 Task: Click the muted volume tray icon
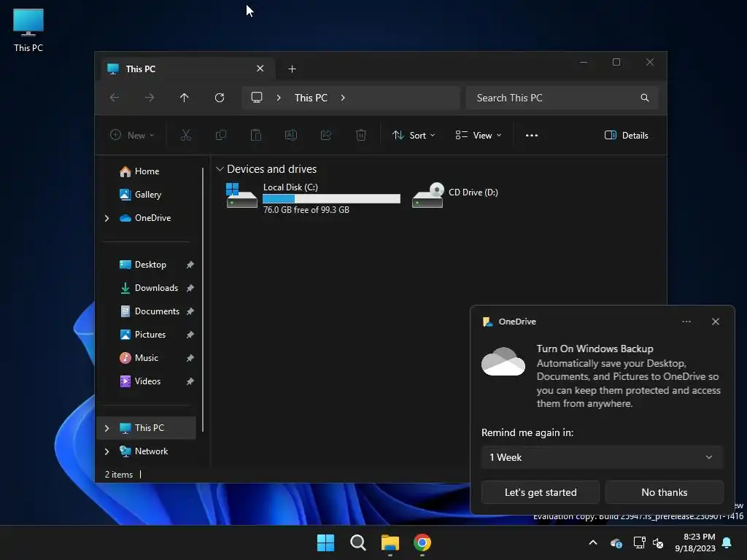658,542
